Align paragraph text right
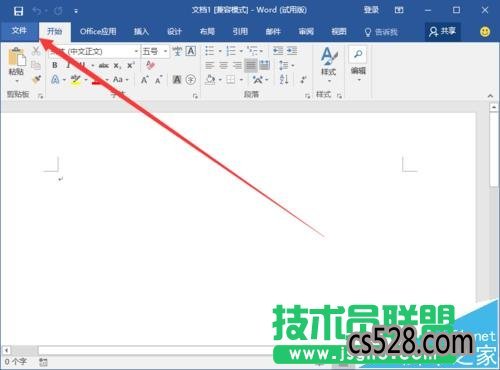Viewport: 500px width, 370px height. tap(237, 65)
